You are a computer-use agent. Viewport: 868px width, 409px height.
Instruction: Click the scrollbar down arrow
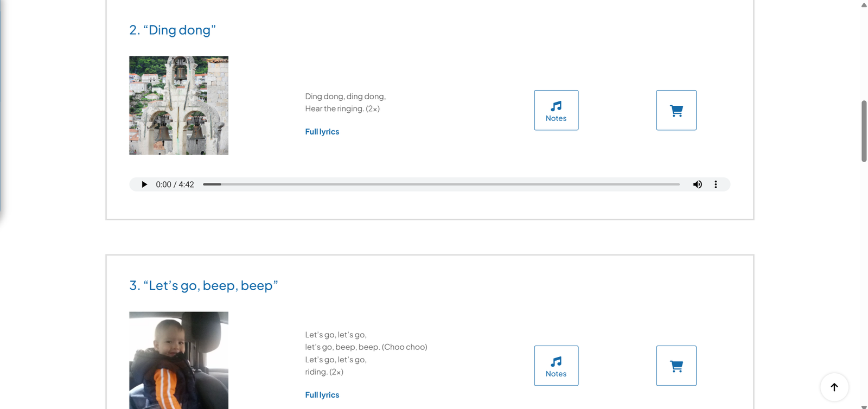pyautogui.click(x=864, y=406)
